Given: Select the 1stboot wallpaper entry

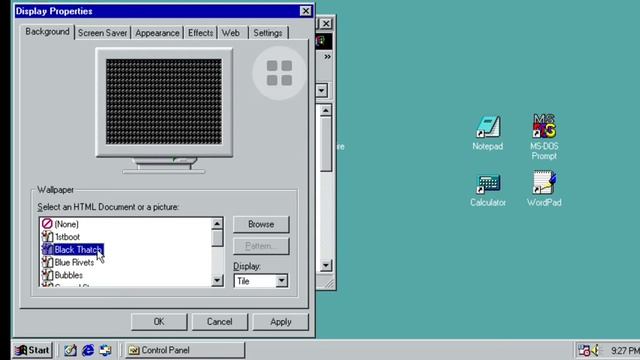Looking at the screenshot, I should [67, 237].
